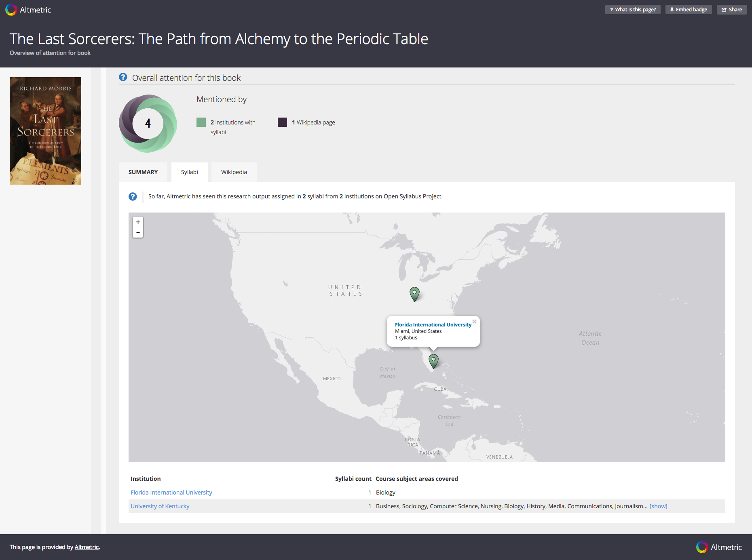The width and height of the screenshot is (752, 560).
Task: Click the Share button
Action: pyautogui.click(x=732, y=10)
